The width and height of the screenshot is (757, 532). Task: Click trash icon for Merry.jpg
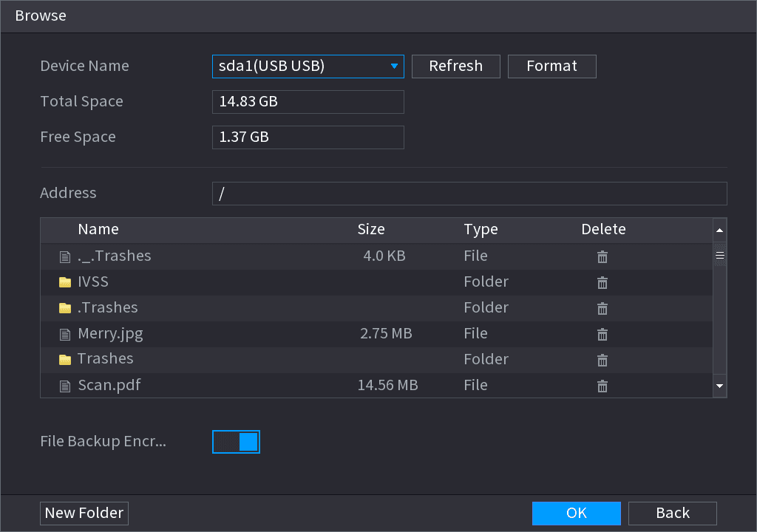(x=602, y=334)
